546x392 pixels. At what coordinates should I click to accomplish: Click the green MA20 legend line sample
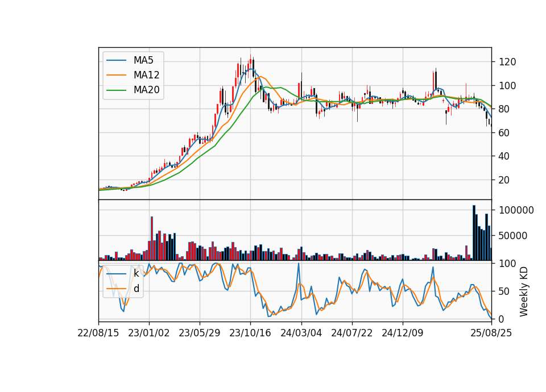click(x=116, y=90)
